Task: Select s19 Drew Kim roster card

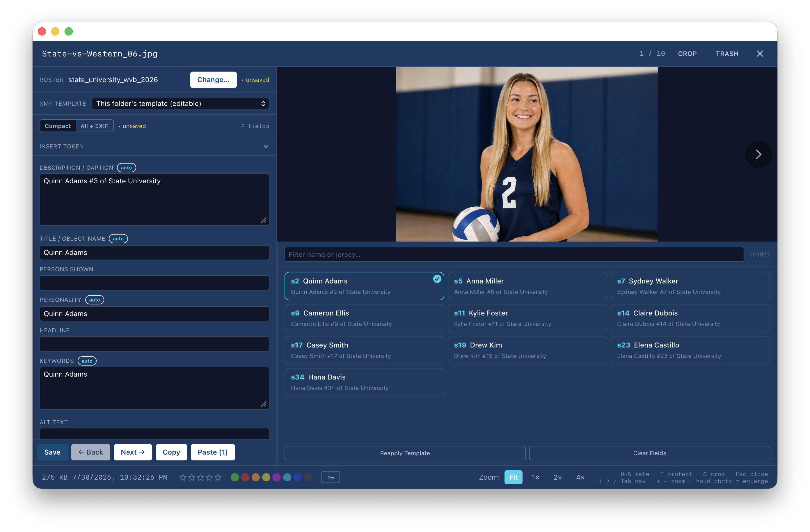Action: point(527,350)
